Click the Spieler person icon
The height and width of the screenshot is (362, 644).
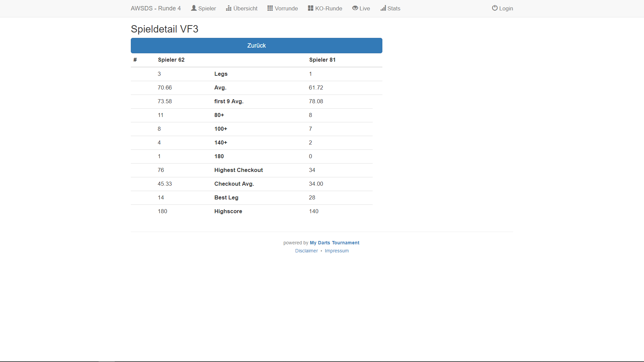click(x=194, y=8)
